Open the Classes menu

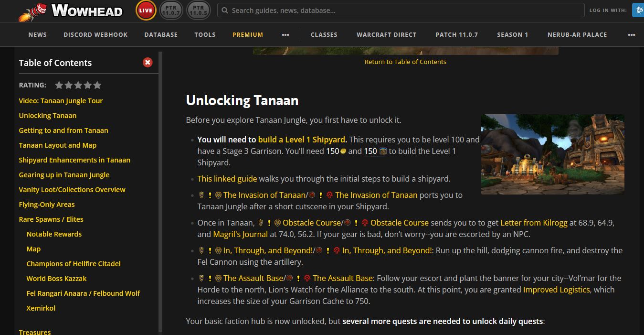tap(324, 34)
